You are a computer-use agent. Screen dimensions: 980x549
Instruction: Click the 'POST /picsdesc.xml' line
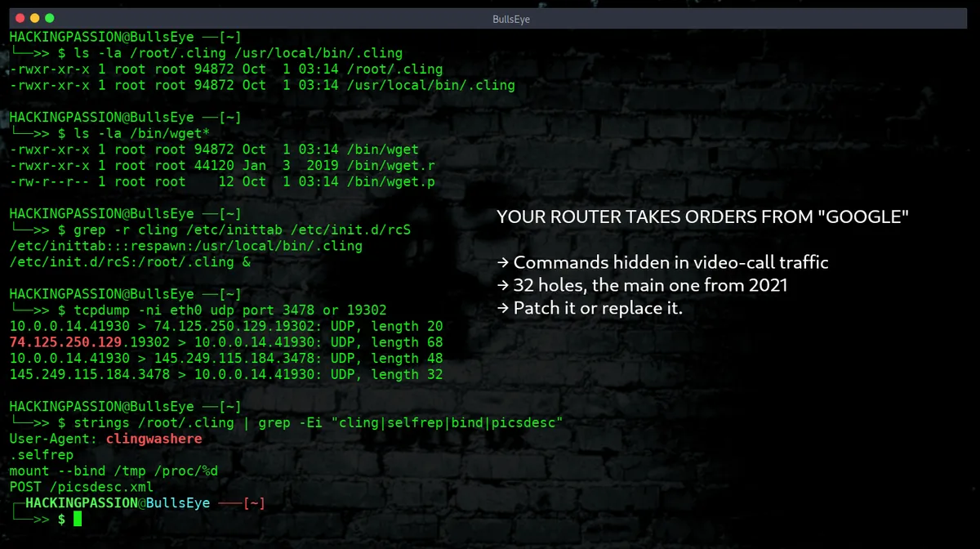pyautogui.click(x=81, y=487)
